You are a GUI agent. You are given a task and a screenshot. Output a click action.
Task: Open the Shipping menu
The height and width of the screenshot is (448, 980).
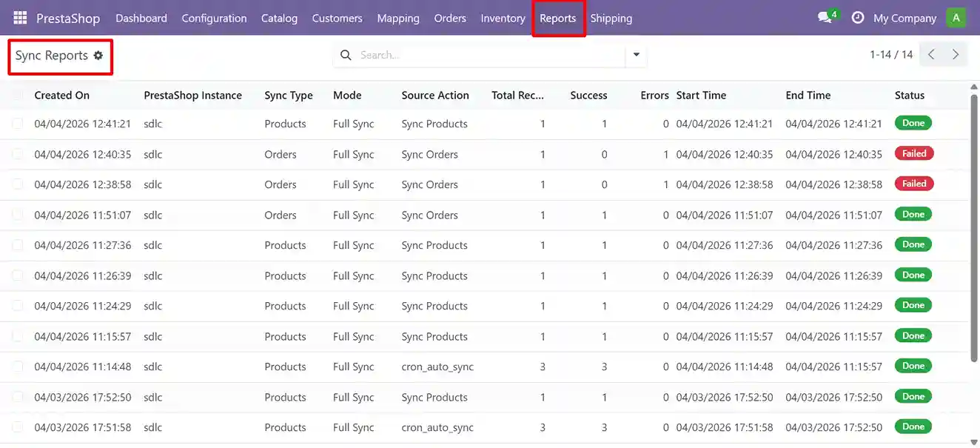tap(611, 18)
